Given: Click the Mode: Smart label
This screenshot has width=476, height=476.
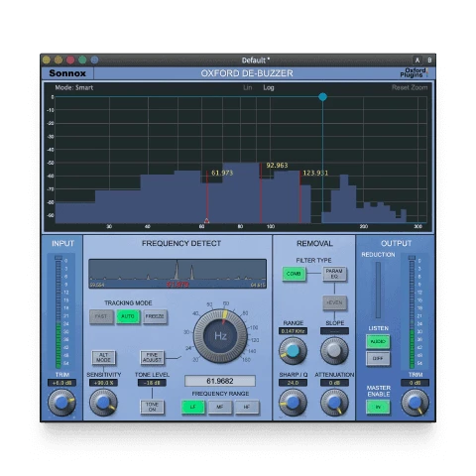Looking at the screenshot, I should coord(74,87).
